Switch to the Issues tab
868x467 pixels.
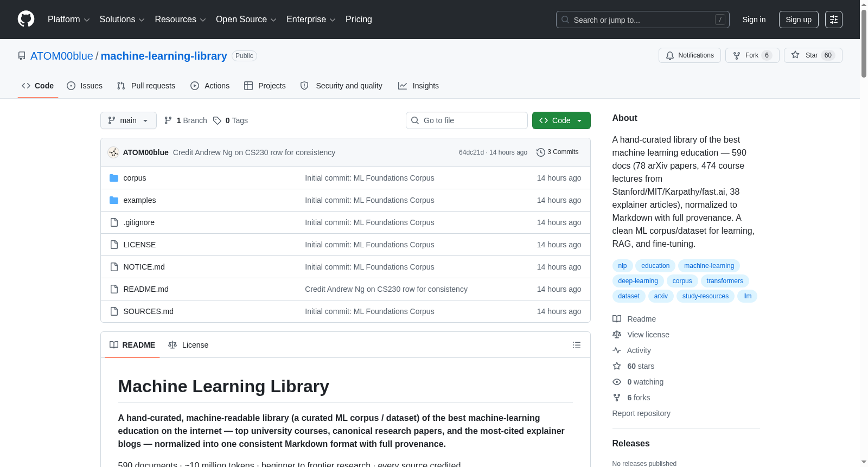click(x=85, y=86)
